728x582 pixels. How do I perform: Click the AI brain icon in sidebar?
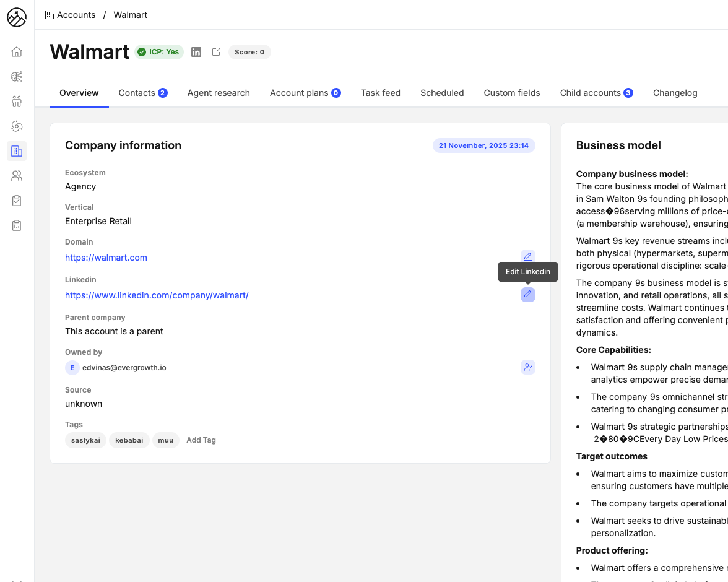click(x=17, y=77)
